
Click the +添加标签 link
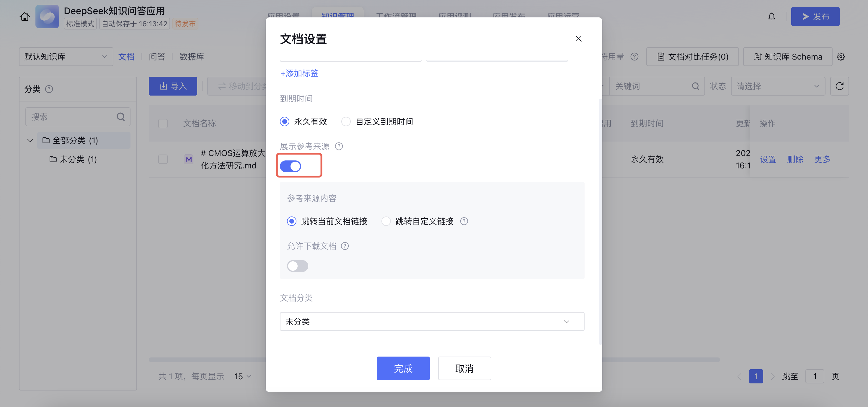point(299,73)
